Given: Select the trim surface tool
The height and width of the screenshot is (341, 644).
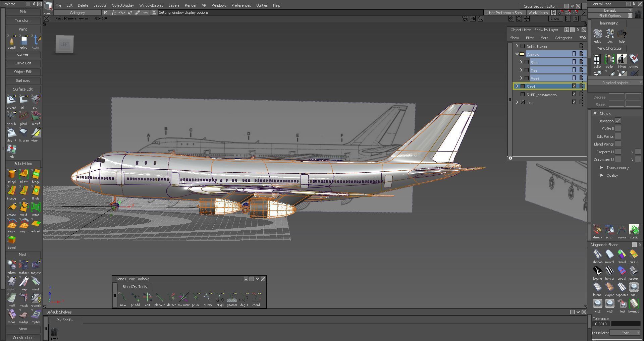Looking at the screenshot, I should [x=23, y=100].
